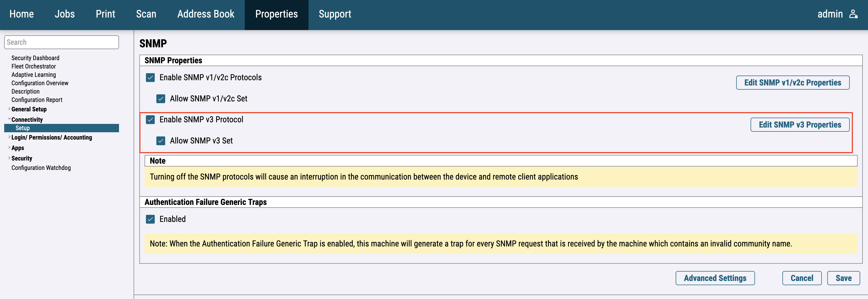Go to the Support tab
868x299 pixels.
click(x=335, y=14)
